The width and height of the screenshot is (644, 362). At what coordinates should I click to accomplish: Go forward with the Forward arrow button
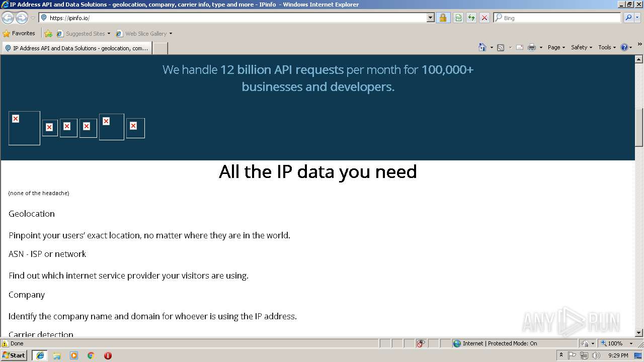22,18
